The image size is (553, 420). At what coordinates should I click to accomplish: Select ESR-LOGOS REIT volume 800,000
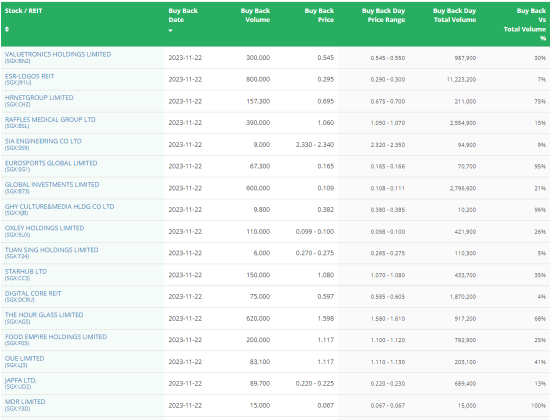click(258, 79)
